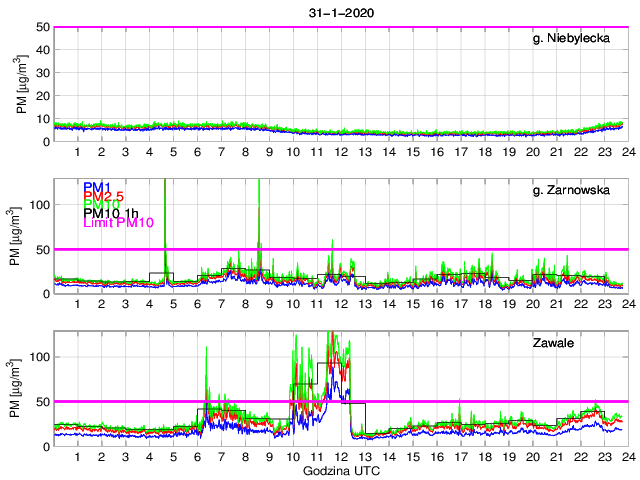The image size is (640, 480).
Task: Click the y-axis PM label of top plot
Action: point(22,84)
